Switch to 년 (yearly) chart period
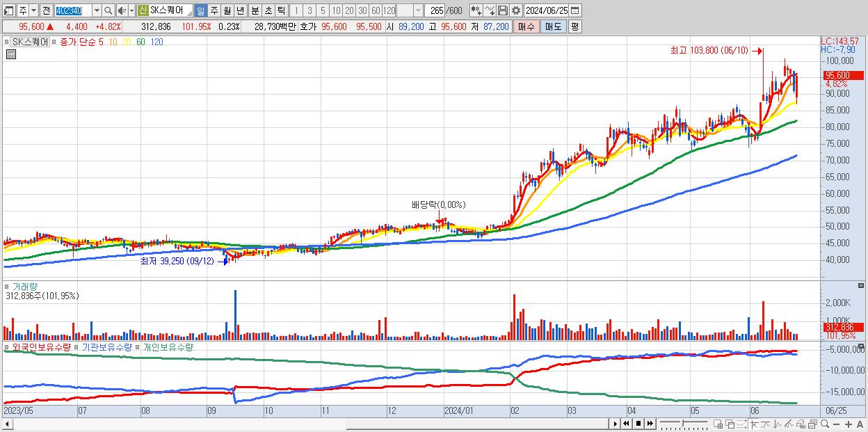Image resolution: width=868 pixels, height=432 pixels. 240,10
